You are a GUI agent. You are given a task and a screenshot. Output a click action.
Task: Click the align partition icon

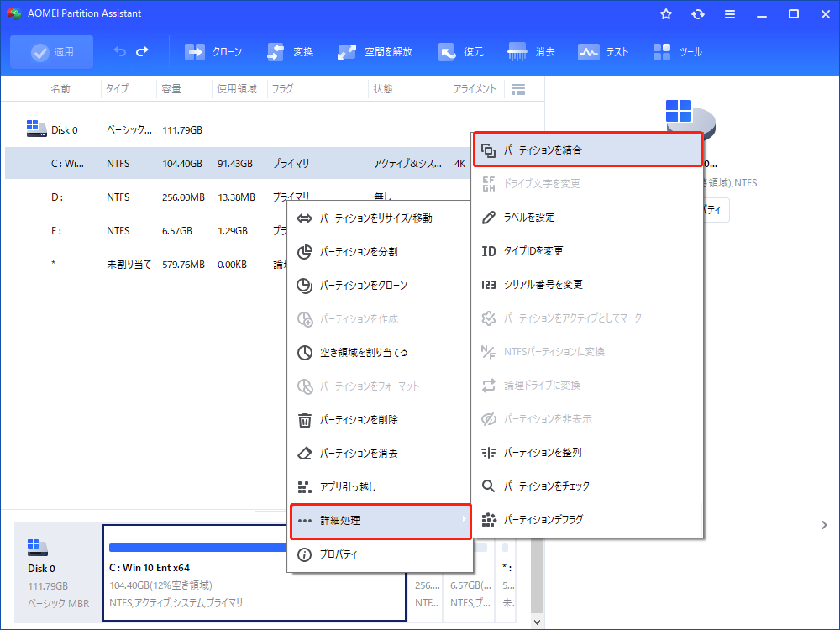(x=488, y=453)
